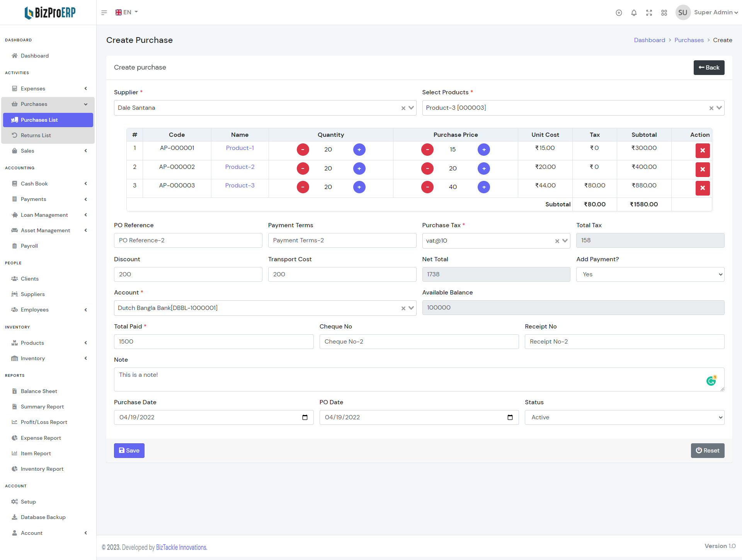This screenshot has width=742, height=560.
Task: Toggle fullscreen mode icon
Action: [649, 13]
